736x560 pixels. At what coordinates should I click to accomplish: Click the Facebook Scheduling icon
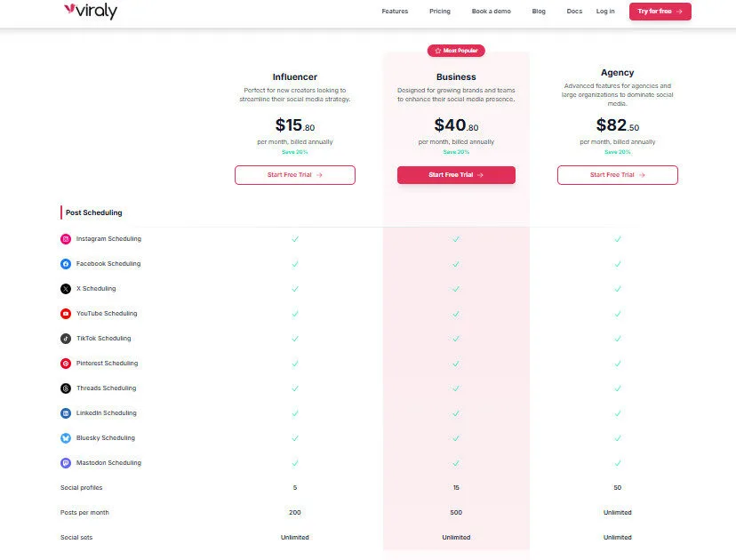[x=63, y=263]
